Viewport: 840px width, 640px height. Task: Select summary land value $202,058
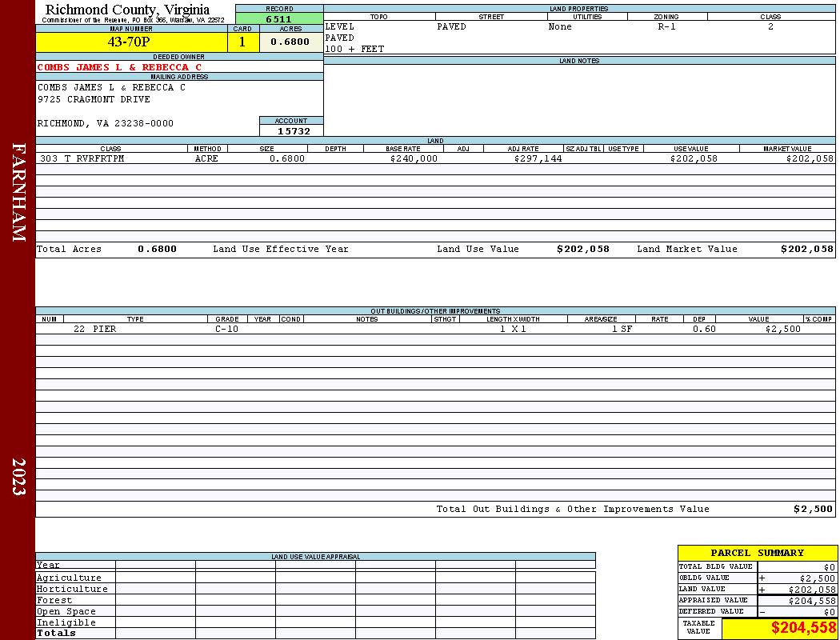point(812,590)
